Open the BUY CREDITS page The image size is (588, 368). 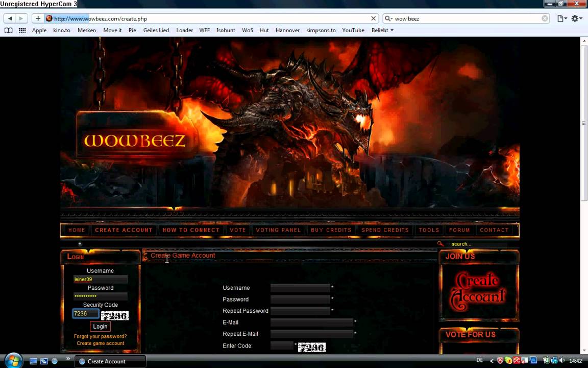coord(331,230)
